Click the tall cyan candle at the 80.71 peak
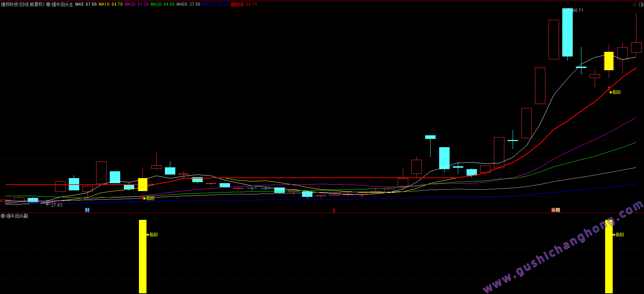644x294 pixels. tap(567, 32)
